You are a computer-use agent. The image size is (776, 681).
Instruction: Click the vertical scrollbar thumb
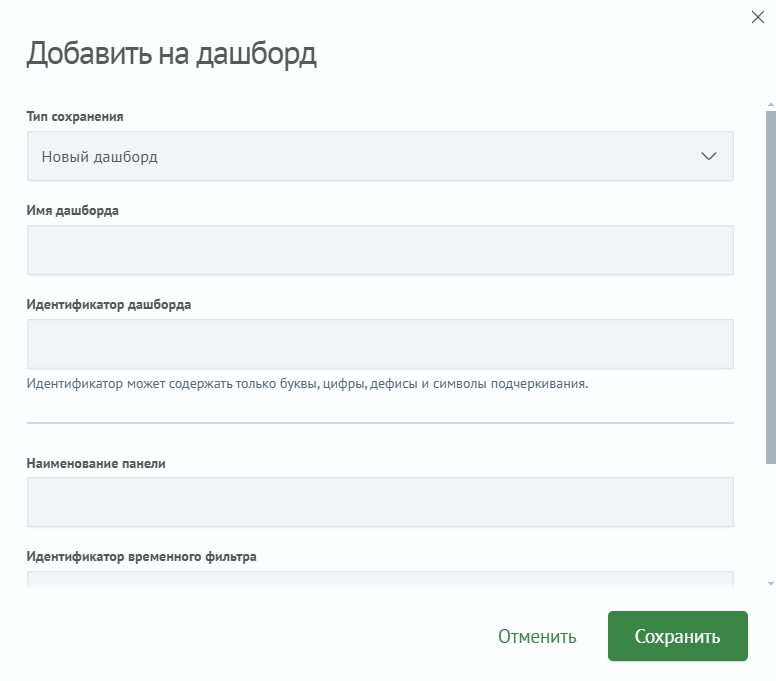[x=771, y=287]
